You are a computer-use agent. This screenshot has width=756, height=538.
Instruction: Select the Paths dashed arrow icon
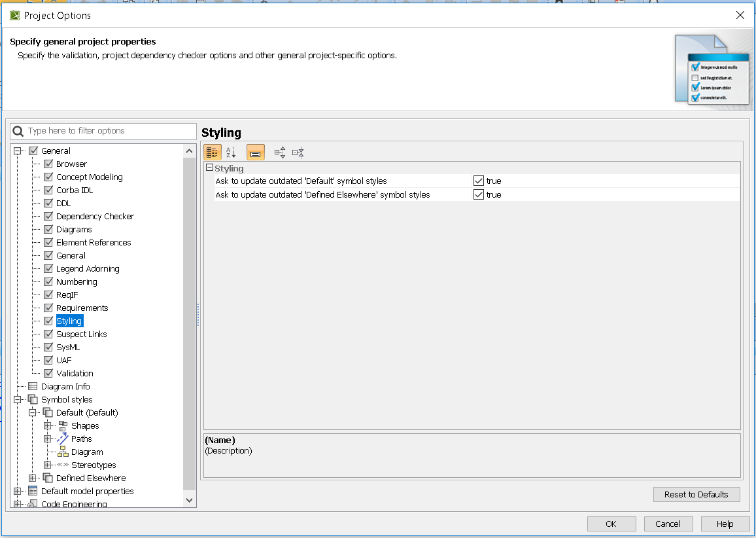63,439
